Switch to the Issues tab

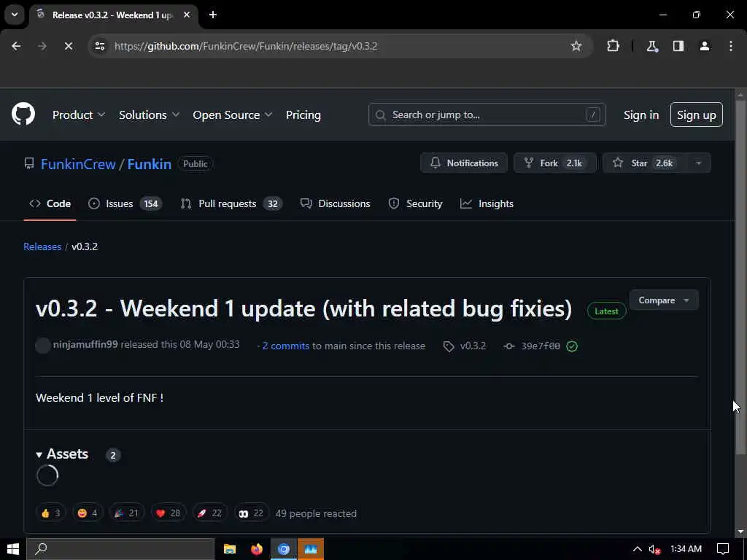(x=125, y=203)
